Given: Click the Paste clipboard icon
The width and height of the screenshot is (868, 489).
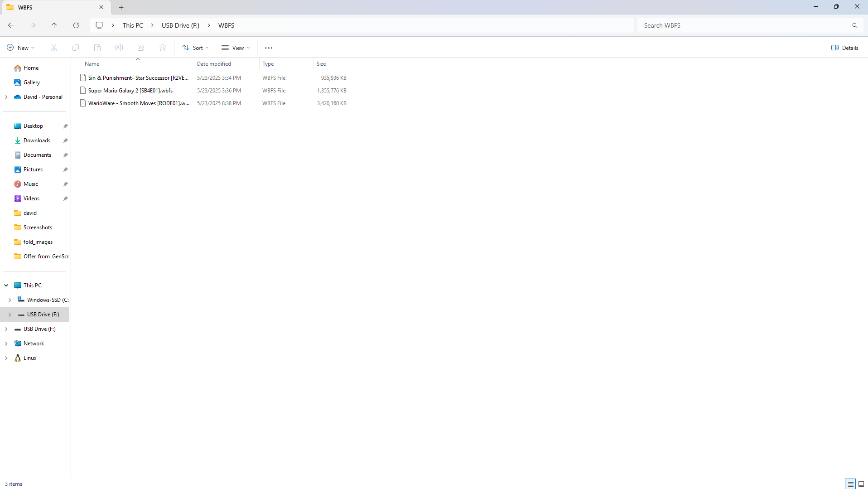Looking at the screenshot, I should click(97, 48).
